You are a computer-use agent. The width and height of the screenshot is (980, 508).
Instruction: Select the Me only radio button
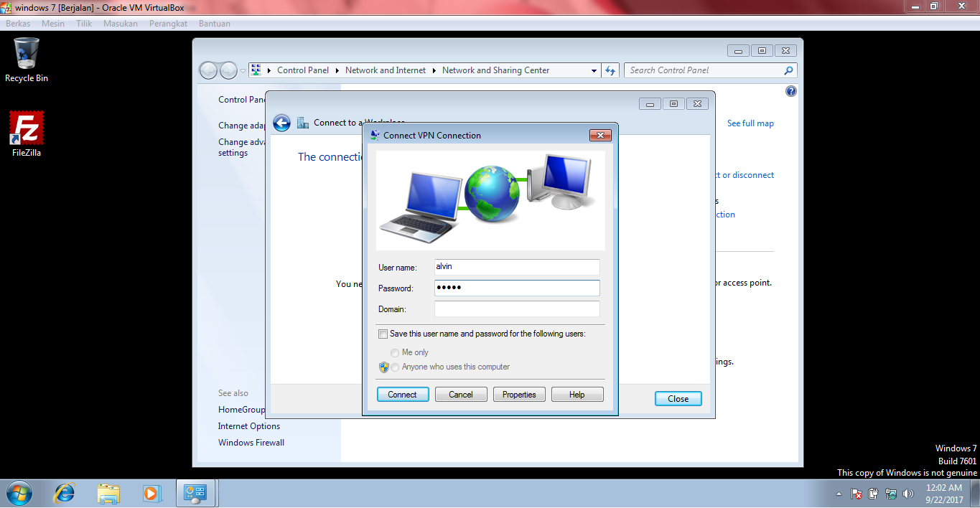(395, 353)
